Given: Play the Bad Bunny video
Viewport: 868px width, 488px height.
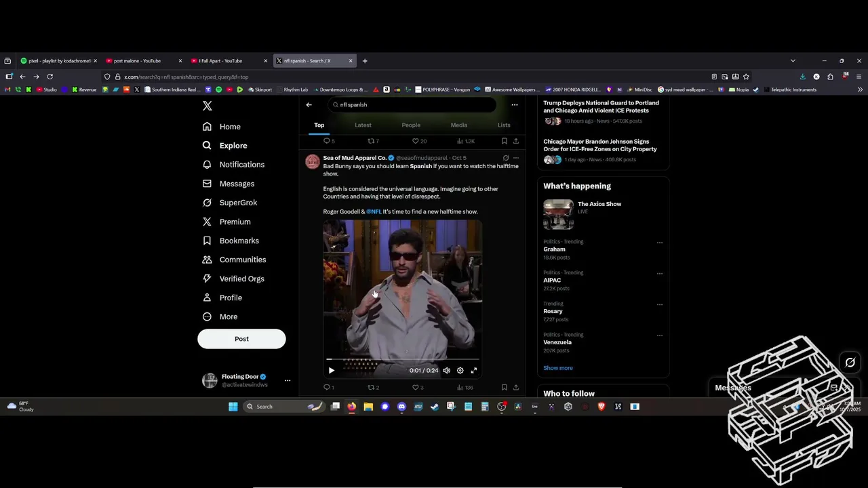Looking at the screenshot, I should (331, 371).
